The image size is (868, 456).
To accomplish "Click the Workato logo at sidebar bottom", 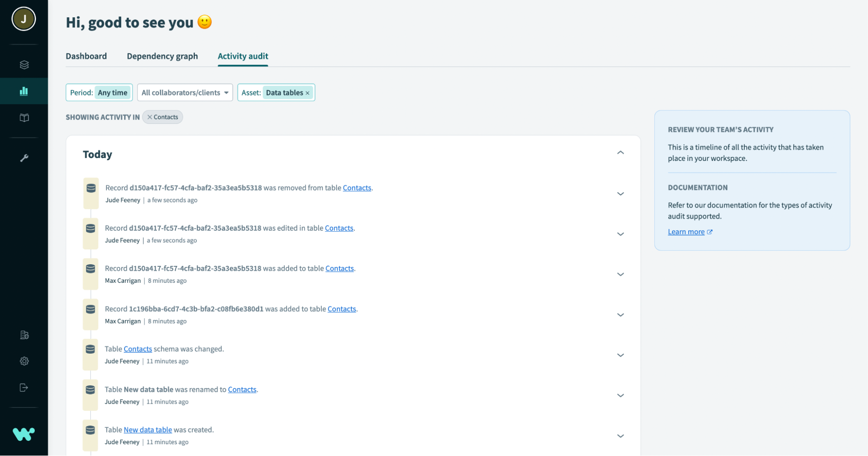I will 24,434.
